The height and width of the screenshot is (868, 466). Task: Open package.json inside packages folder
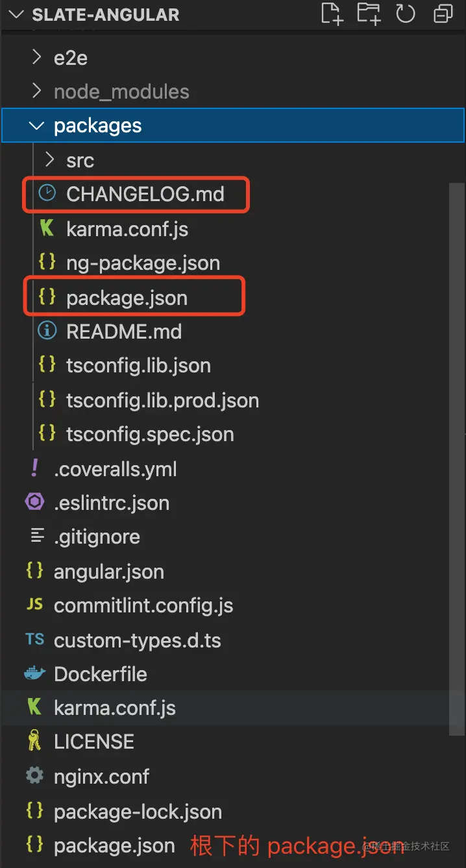pyautogui.click(x=127, y=298)
